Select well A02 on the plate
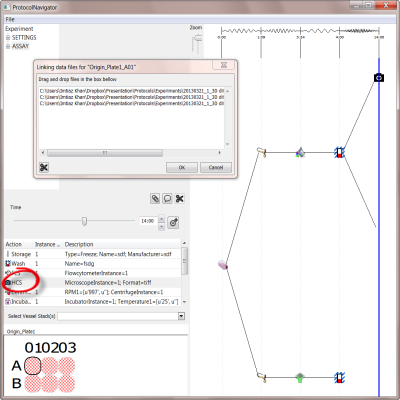 pyautogui.click(x=50, y=366)
